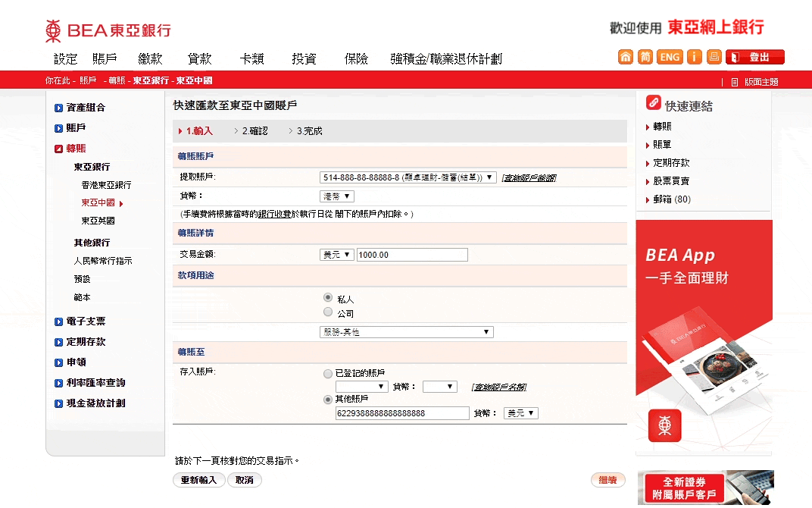This screenshot has height=508, width=812.
Task: Click the blue icon beside 資產組合
Action: coord(58,108)
